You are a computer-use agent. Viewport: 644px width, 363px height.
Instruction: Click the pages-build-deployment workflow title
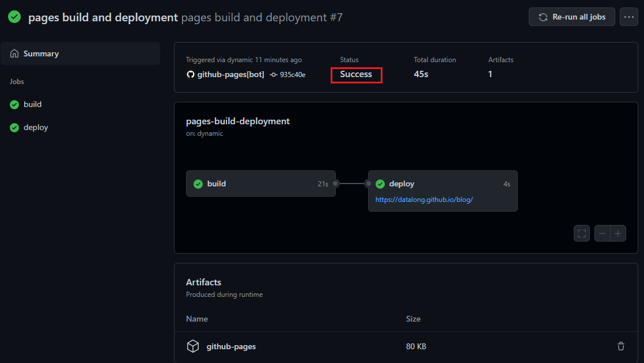click(238, 121)
